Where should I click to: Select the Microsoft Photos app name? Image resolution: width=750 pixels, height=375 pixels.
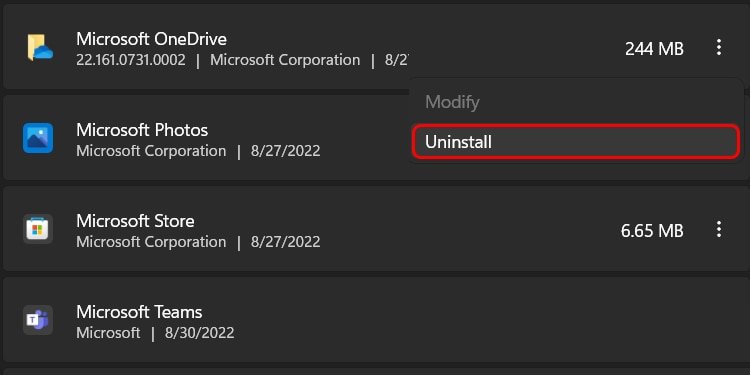click(142, 130)
